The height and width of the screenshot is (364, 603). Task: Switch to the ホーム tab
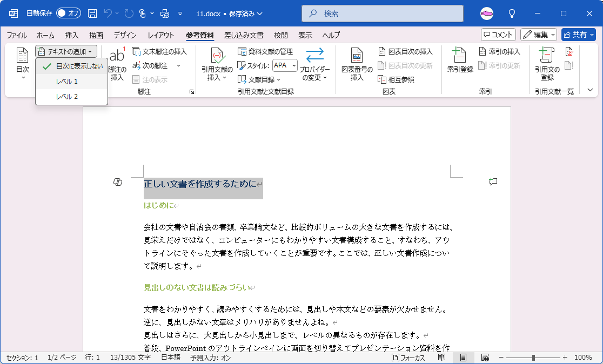(45, 35)
